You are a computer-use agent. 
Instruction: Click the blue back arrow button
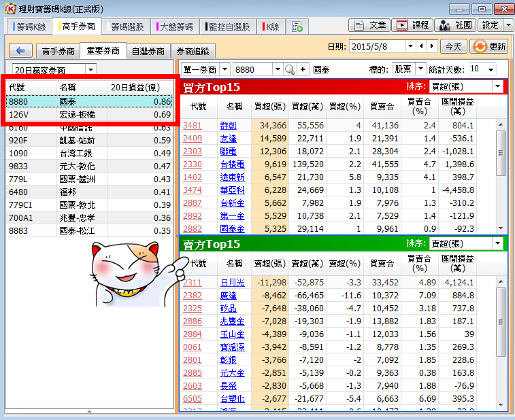tap(20, 50)
